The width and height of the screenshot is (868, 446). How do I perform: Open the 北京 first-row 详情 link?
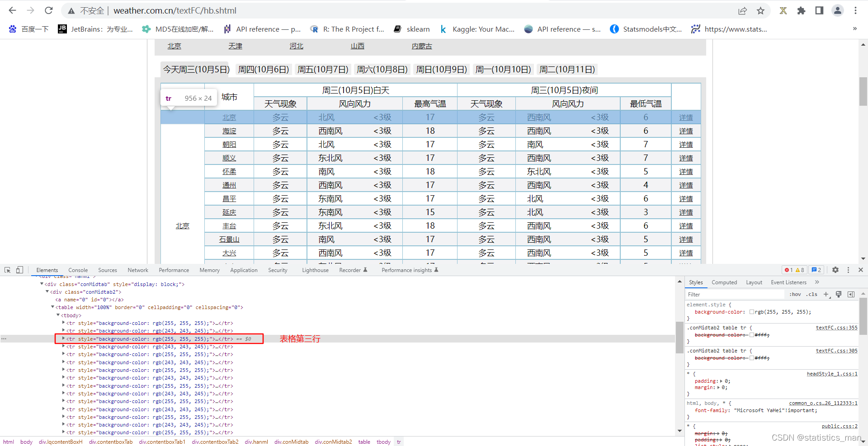coord(686,117)
